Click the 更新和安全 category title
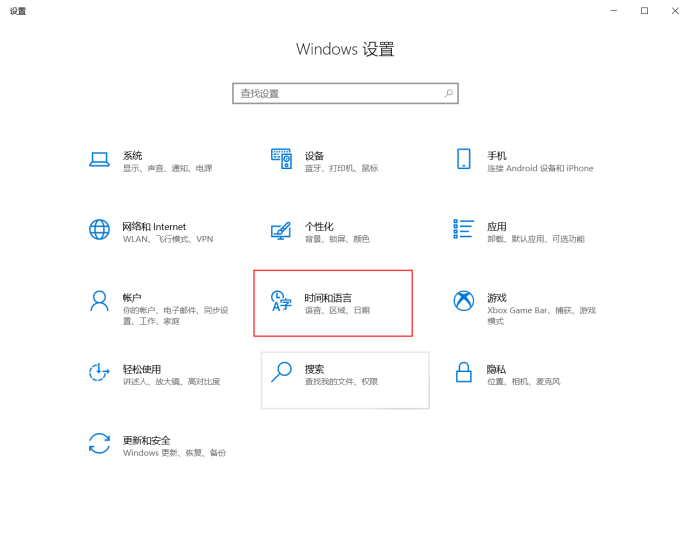This screenshot has height=540, width=692. pos(147,440)
